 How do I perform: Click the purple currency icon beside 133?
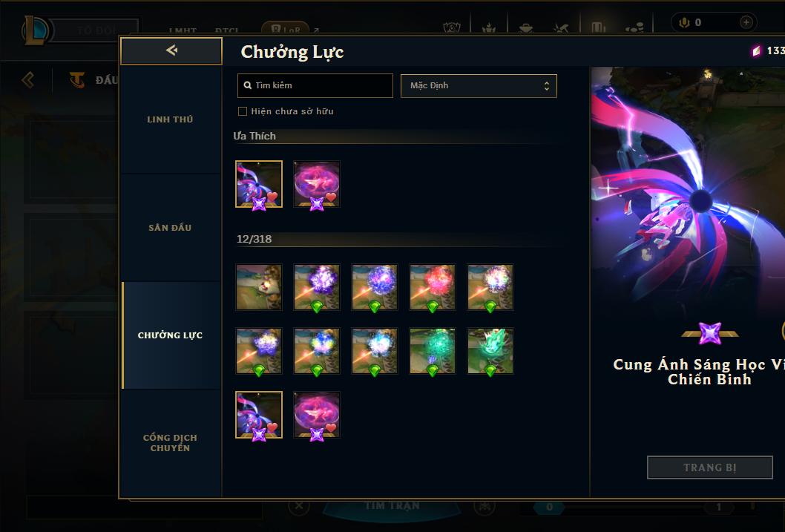(756, 50)
